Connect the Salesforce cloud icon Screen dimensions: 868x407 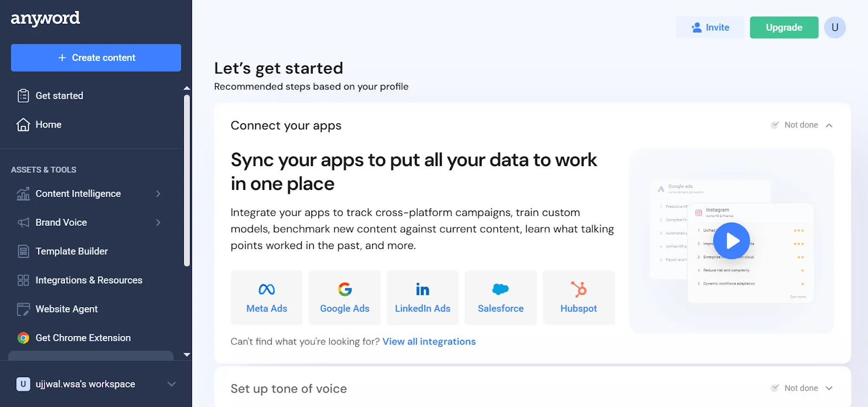[x=500, y=289]
